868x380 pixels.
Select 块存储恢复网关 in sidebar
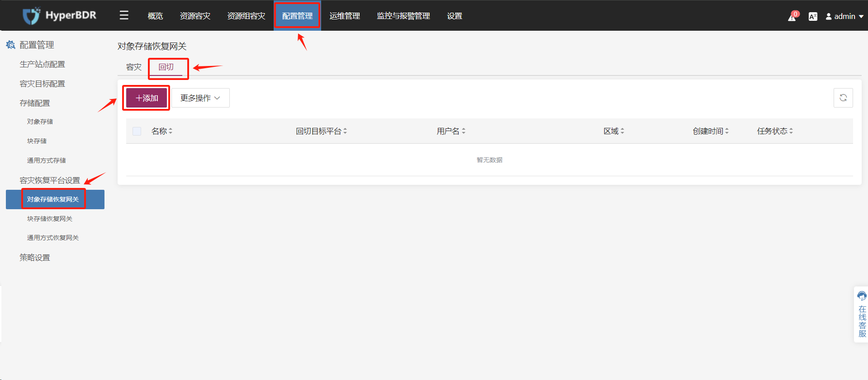point(50,219)
